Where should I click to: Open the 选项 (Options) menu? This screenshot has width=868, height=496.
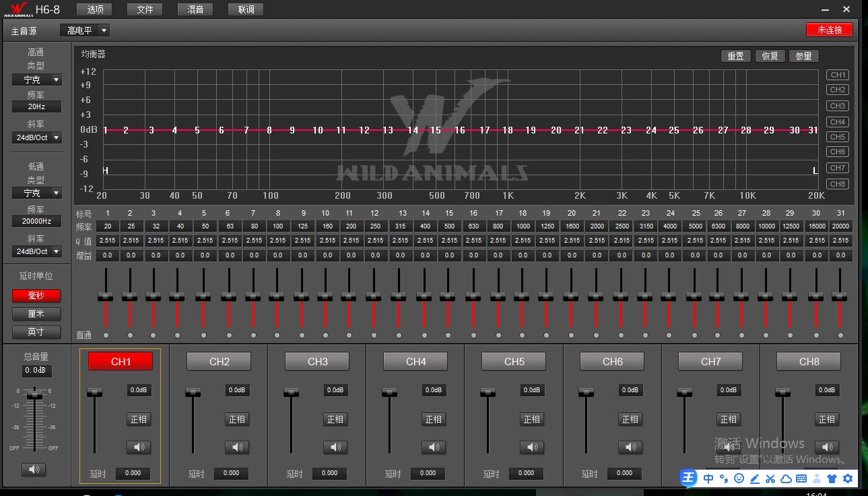point(95,9)
